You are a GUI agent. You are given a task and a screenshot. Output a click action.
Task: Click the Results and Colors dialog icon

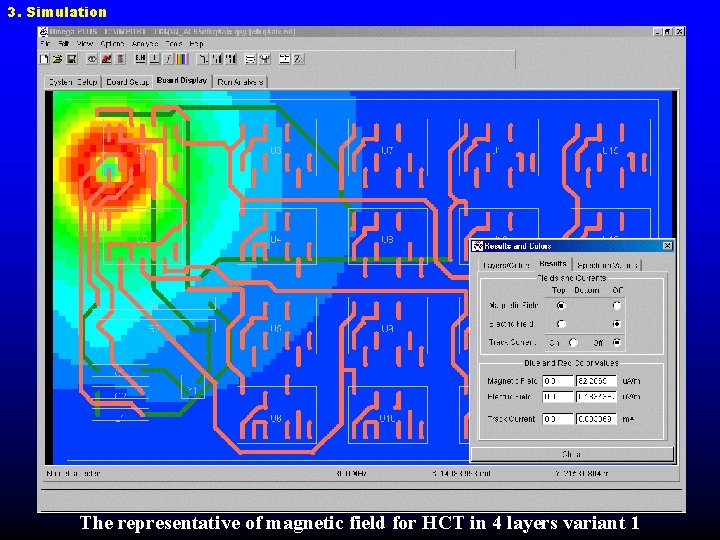(x=478, y=246)
